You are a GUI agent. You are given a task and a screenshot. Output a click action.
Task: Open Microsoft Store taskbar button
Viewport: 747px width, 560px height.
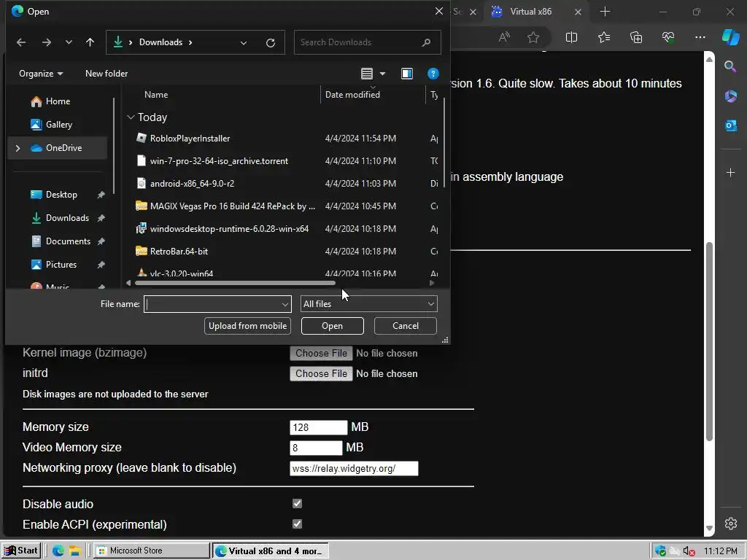(152, 551)
